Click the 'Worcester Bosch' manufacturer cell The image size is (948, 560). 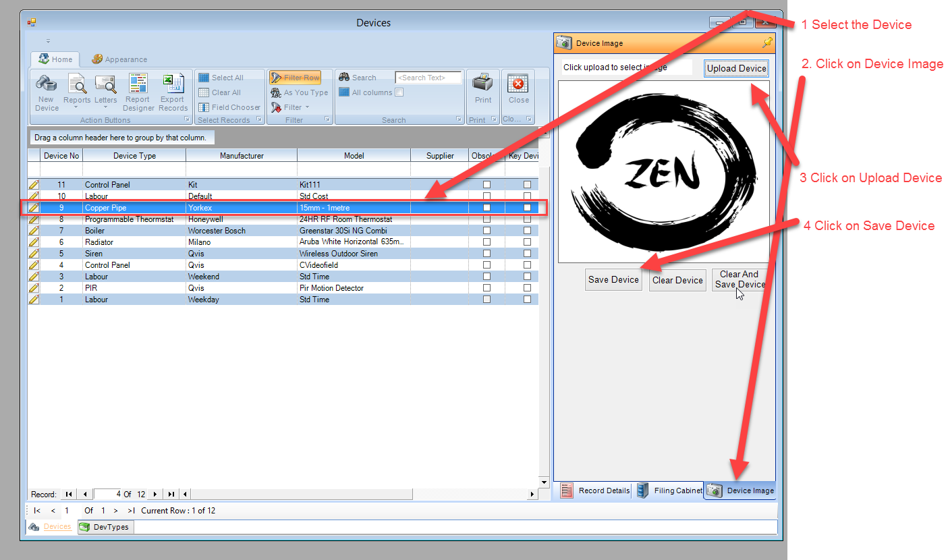[242, 231]
